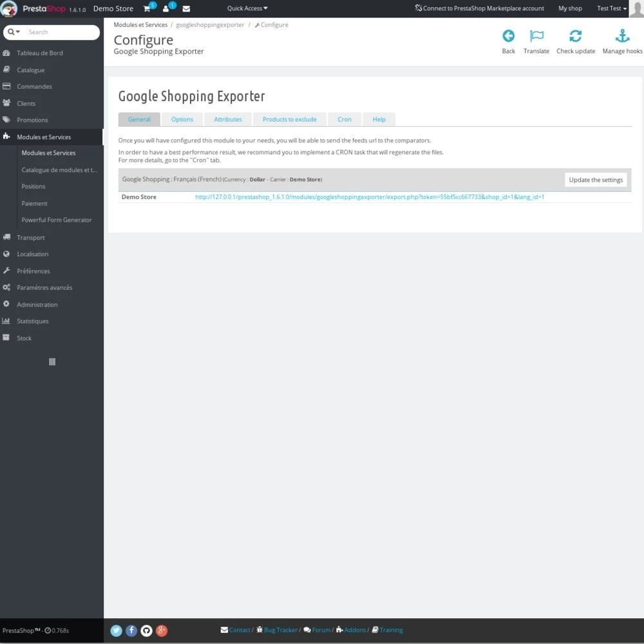The image size is (644, 644).
Task: Click the Demo Store title in header
Action: tap(113, 8)
